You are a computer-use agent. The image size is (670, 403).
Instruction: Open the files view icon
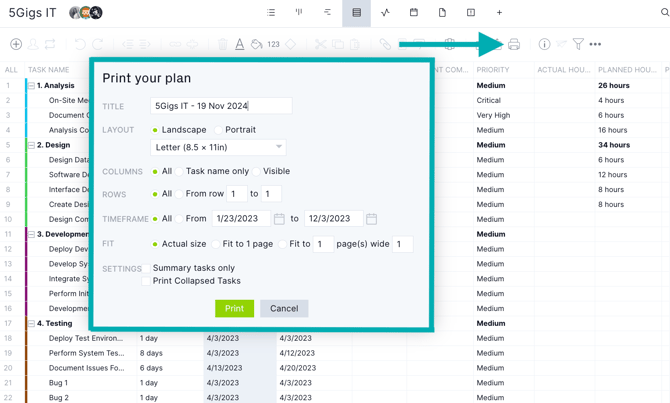coord(442,12)
